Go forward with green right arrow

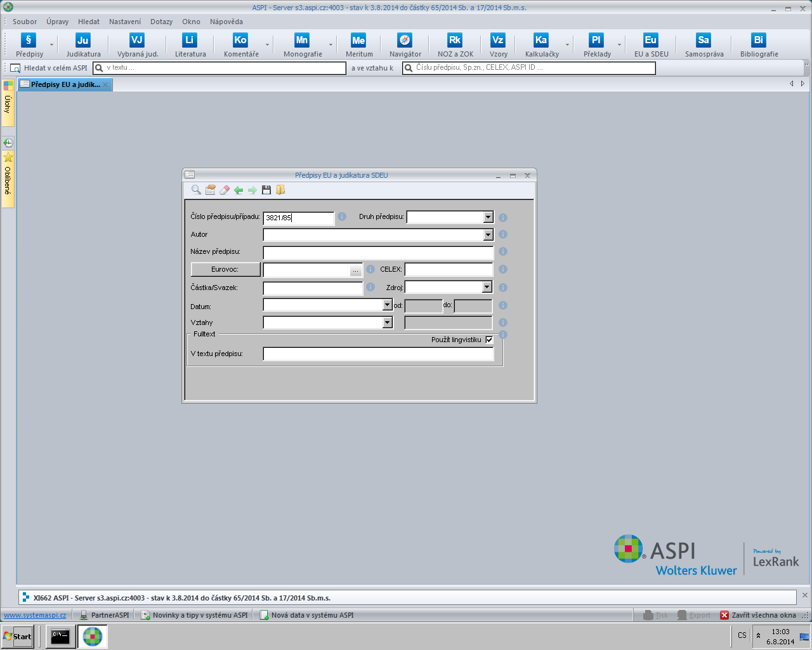tap(252, 190)
